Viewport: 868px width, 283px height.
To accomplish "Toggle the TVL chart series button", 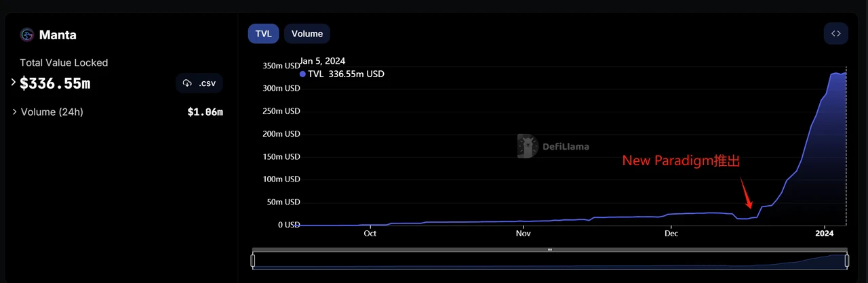I will click(263, 33).
